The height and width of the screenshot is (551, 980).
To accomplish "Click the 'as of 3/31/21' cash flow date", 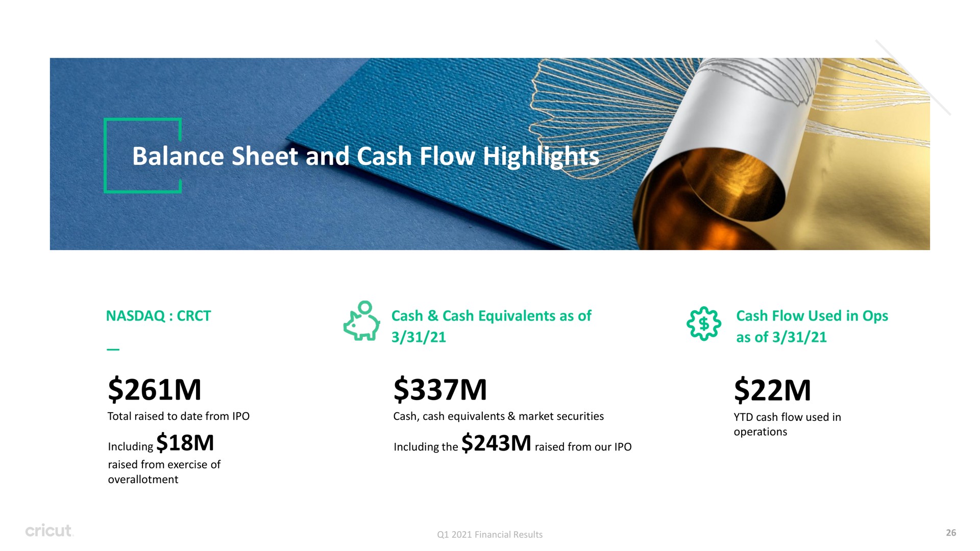I will click(781, 337).
